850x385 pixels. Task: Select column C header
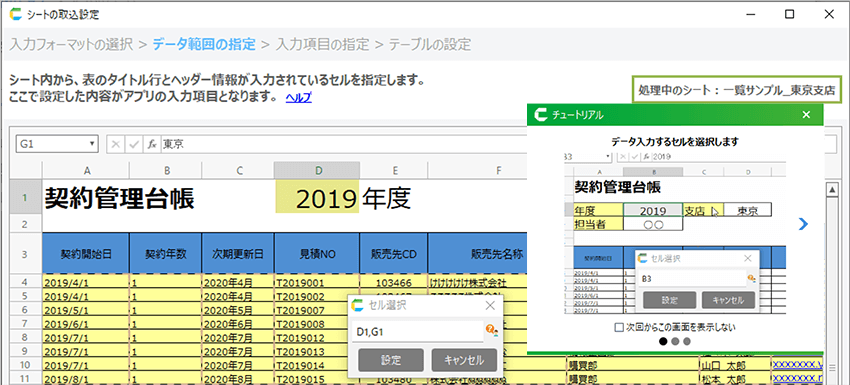[238, 170]
